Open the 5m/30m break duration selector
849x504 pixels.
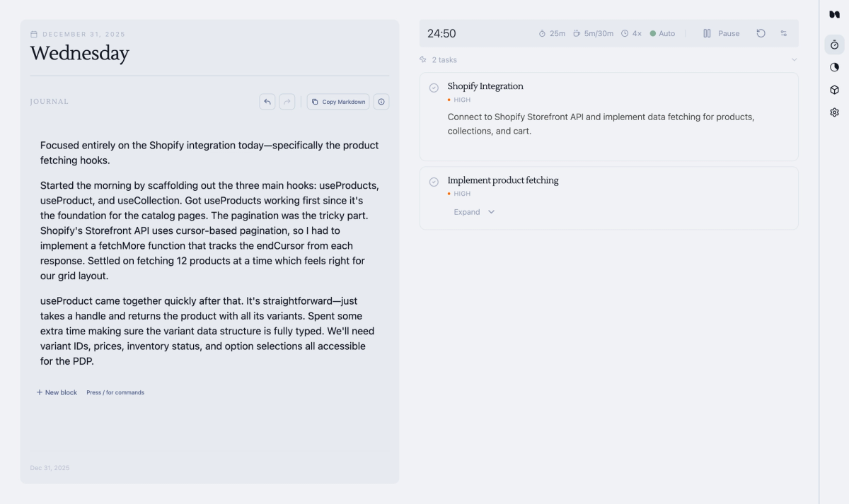point(593,33)
